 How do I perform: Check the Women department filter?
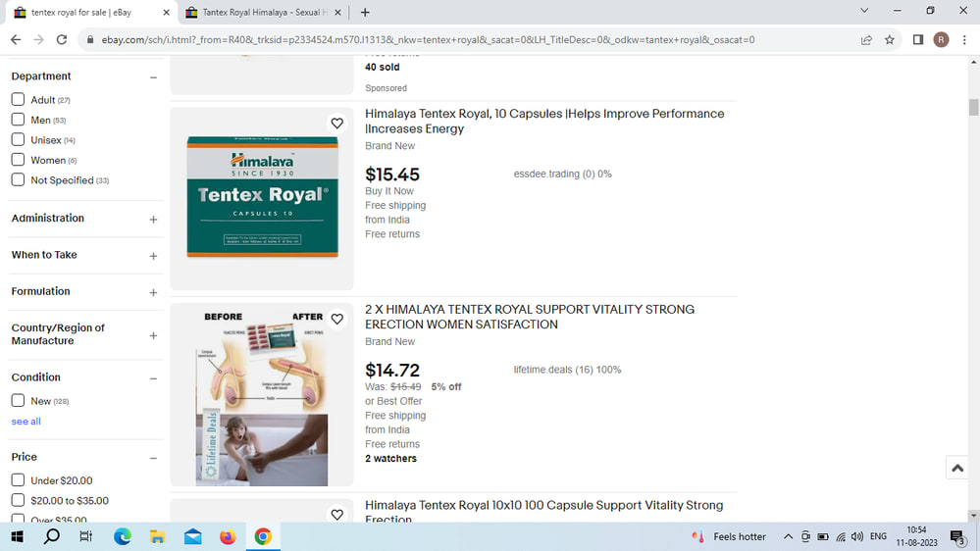18,159
